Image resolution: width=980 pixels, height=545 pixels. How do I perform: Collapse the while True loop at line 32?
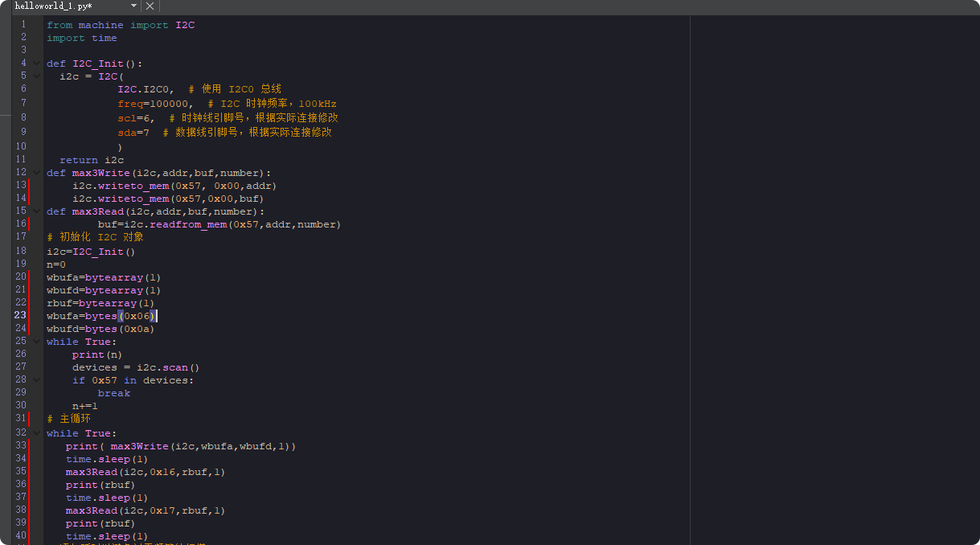coord(36,433)
